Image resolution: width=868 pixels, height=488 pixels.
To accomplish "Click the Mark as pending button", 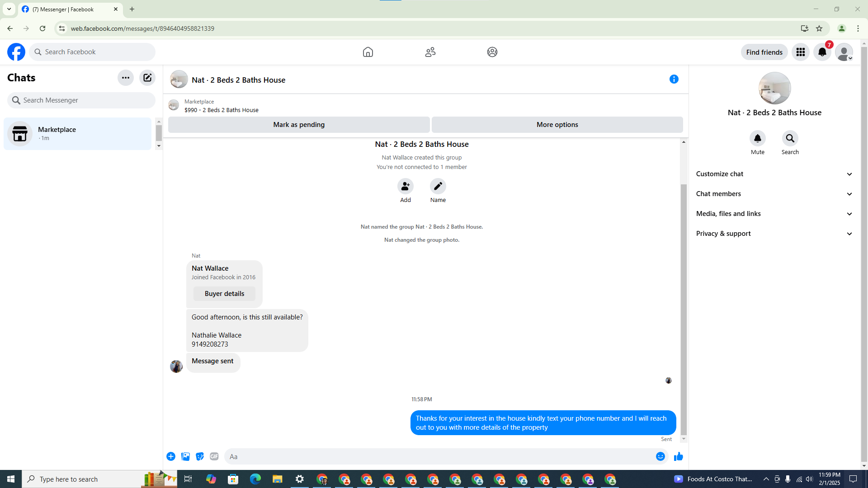I will [299, 125].
